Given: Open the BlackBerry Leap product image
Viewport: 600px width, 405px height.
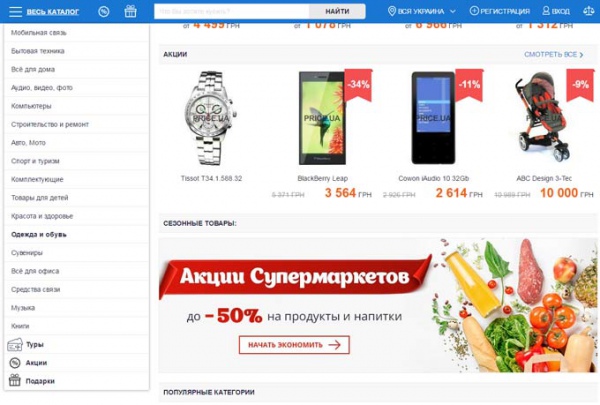Looking at the screenshot, I should point(322,118).
